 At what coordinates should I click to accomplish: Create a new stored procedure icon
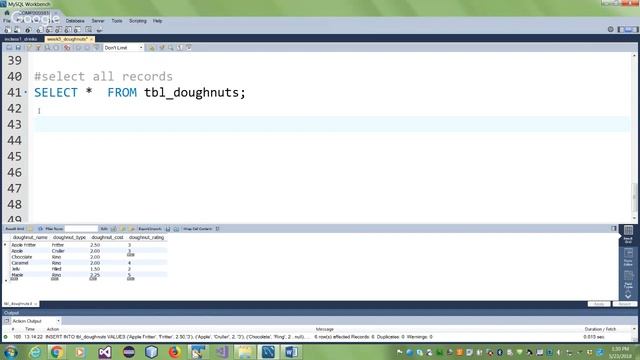pos(68,30)
